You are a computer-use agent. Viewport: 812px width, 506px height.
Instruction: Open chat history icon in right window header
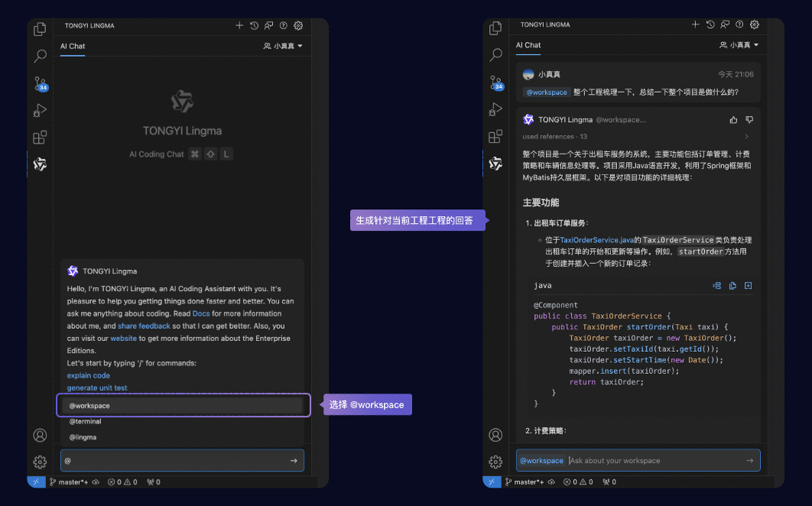coord(710,24)
